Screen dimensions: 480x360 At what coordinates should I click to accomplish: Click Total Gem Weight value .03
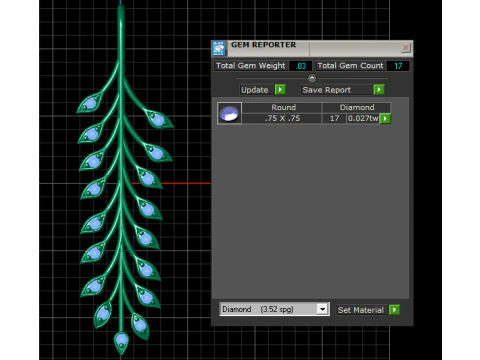[x=301, y=66]
